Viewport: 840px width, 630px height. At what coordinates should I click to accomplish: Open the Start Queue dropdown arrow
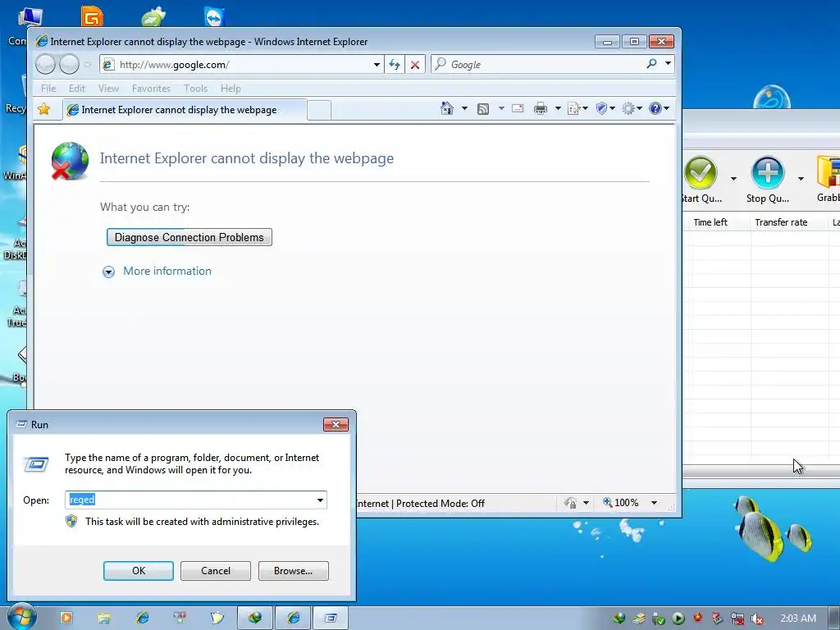(733, 179)
